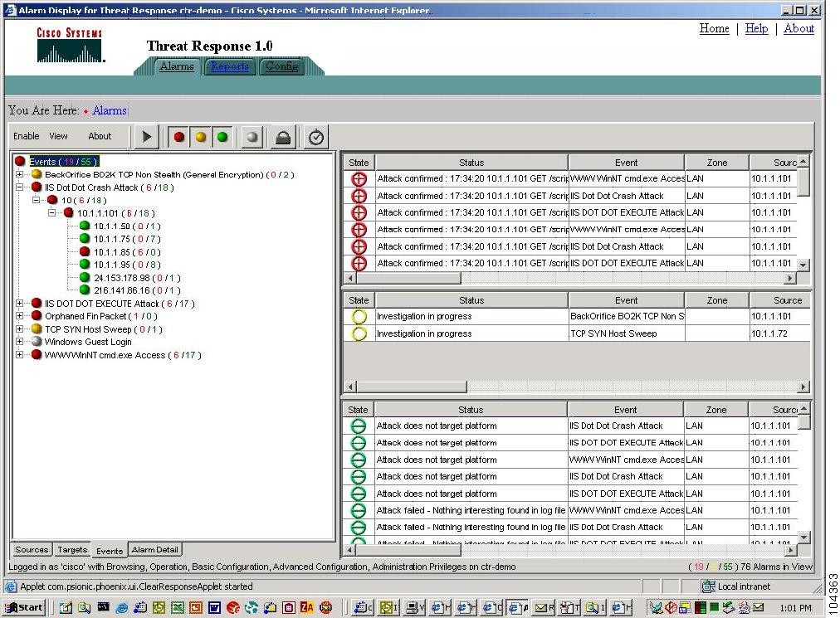Image resolution: width=840 pixels, height=618 pixels.
Task: Click the play arrow toolbar button
Action: [146, 137]
